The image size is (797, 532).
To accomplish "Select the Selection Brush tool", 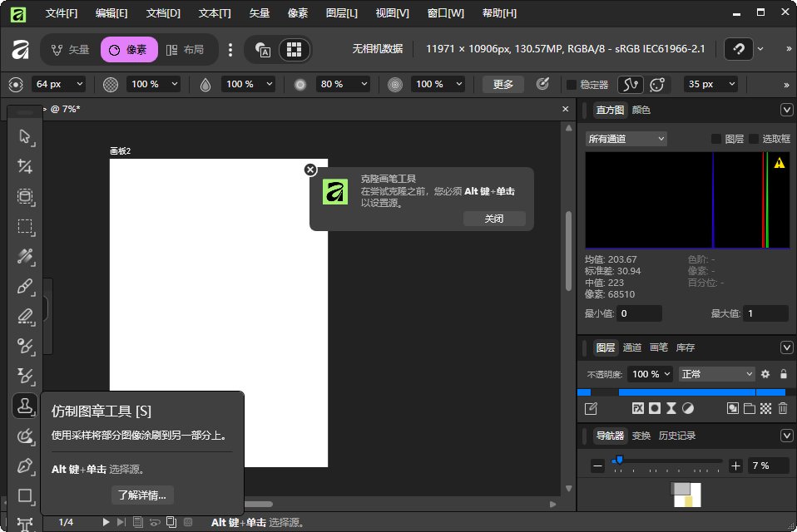I will pos(25,196).
